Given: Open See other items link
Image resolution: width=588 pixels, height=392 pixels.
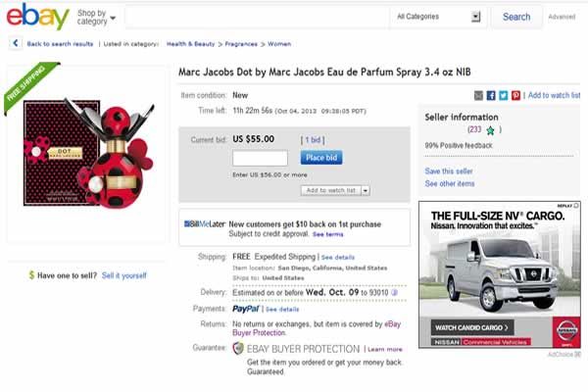Looking at the screenshot, I should pyautogui.click(x=450, y=184).
